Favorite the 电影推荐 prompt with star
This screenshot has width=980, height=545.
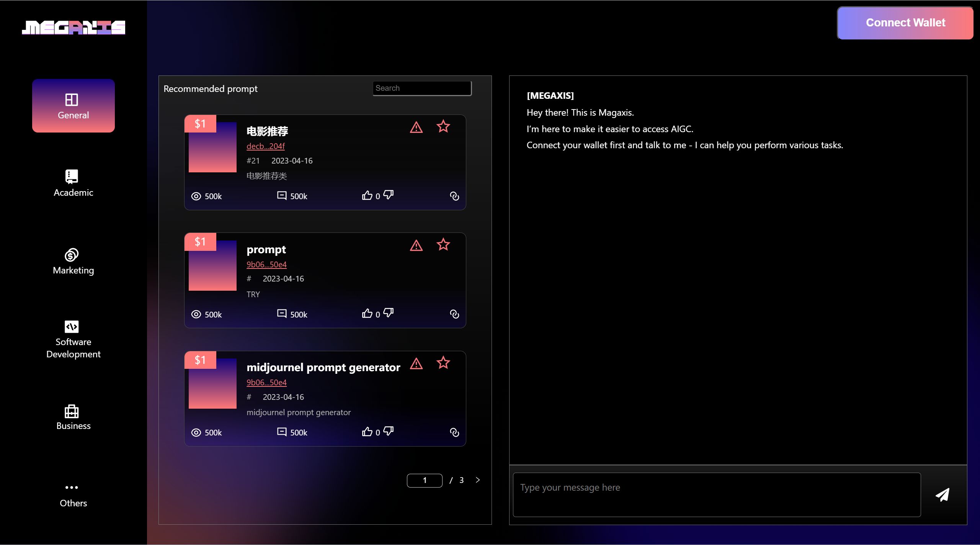443,126
